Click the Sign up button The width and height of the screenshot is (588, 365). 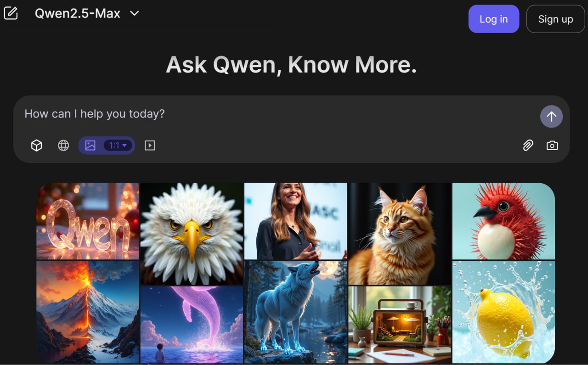click(555, 19)
